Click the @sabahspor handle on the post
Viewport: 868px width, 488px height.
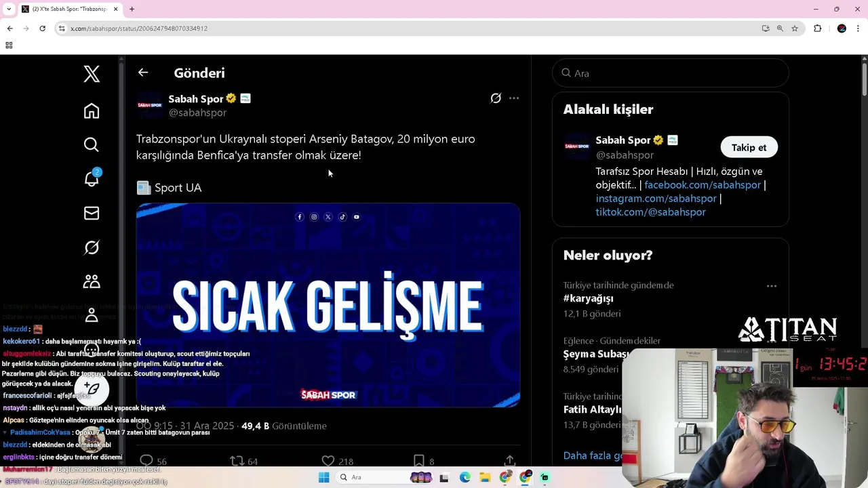[x=197, y=113]
